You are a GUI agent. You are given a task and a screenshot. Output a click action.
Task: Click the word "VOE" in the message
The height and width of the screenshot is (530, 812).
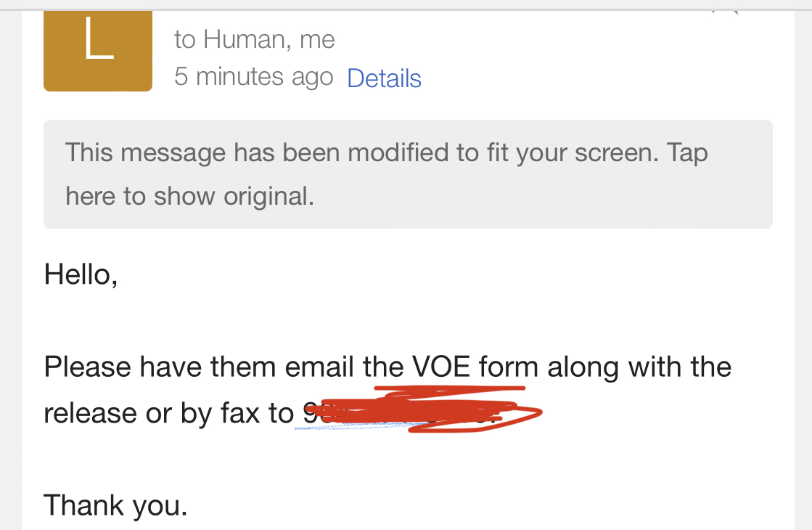[x=441, y=367]
